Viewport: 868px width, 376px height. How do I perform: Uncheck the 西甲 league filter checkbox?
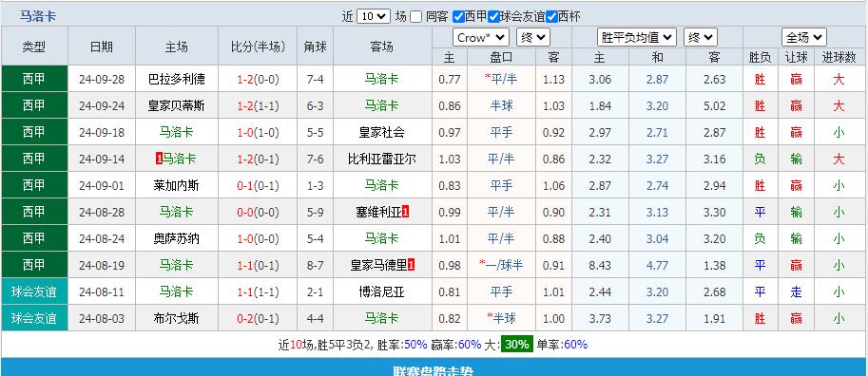(x=458, y=16)
